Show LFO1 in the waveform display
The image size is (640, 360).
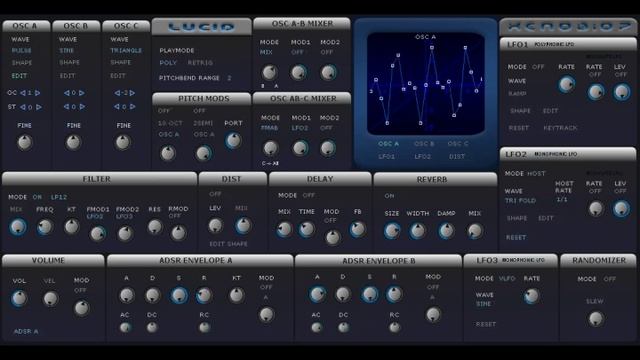tap(387, 156)
